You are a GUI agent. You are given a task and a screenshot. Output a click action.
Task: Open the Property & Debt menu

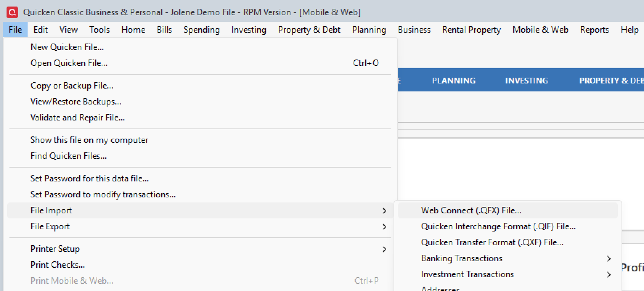[x=309, y=30]
